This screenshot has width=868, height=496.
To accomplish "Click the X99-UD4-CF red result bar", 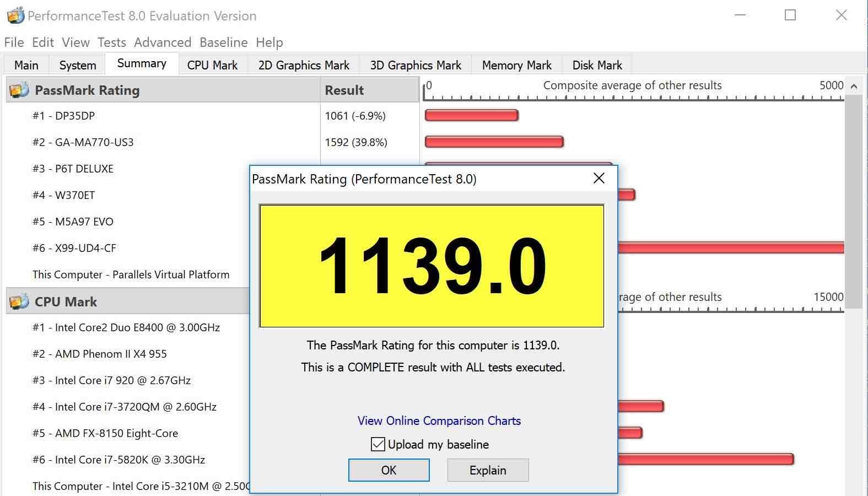I will tap(731, 247).
